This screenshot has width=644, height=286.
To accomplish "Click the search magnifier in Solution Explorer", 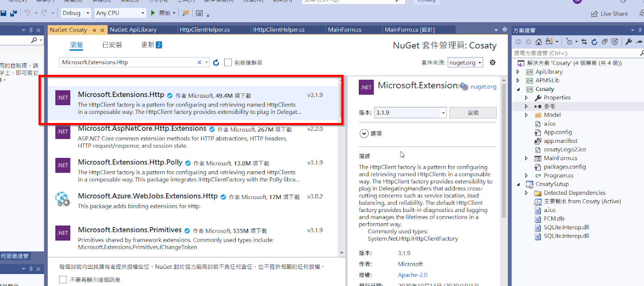I will pos(641,53).
